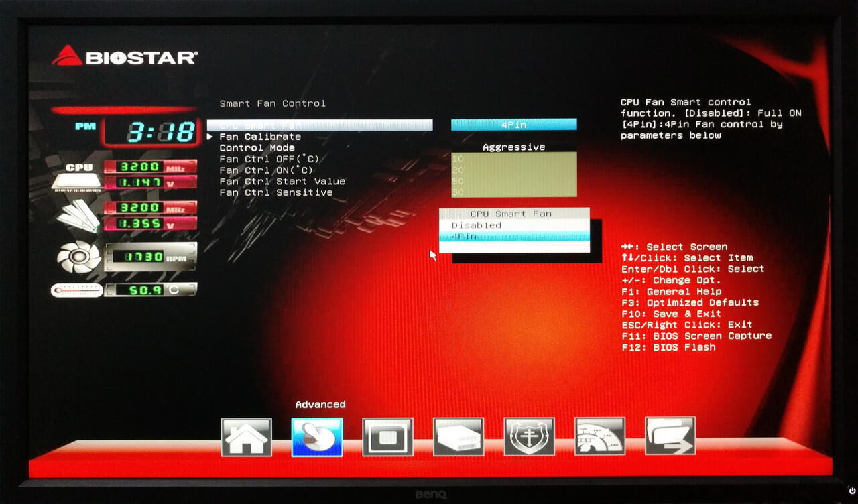Open the Main home screen icon
Viewport: 858px width, 504px height.
tap(246, 437)
